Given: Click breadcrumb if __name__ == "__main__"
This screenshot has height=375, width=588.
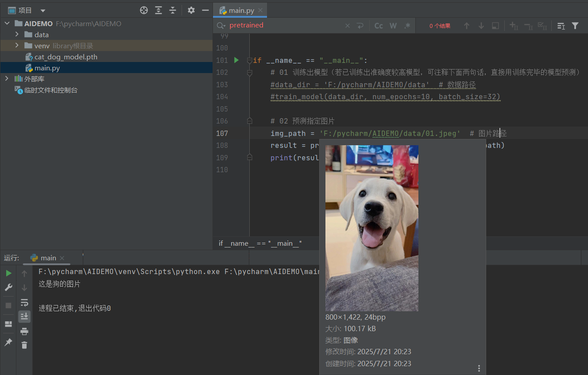Looking at the screenshot, I should [260, 243].
